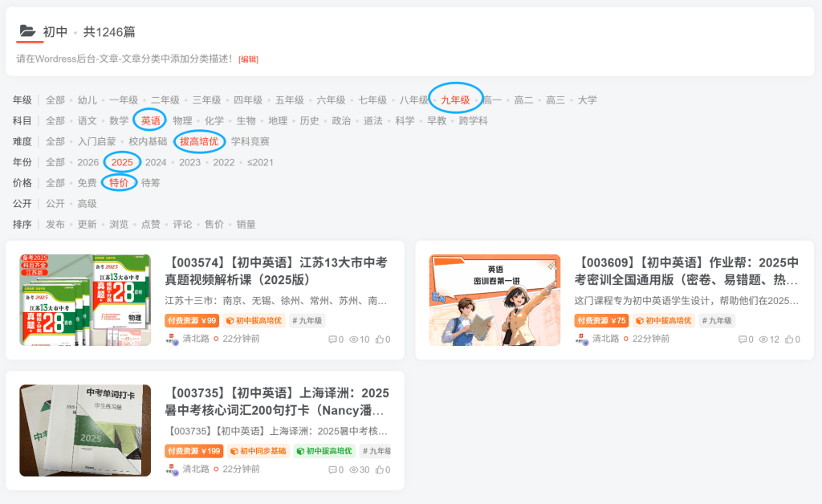The height and width of the screenshot is (504, 822).
Task: Click the like icon on the 上海译洲 card
Action: [x=379, y=469]
